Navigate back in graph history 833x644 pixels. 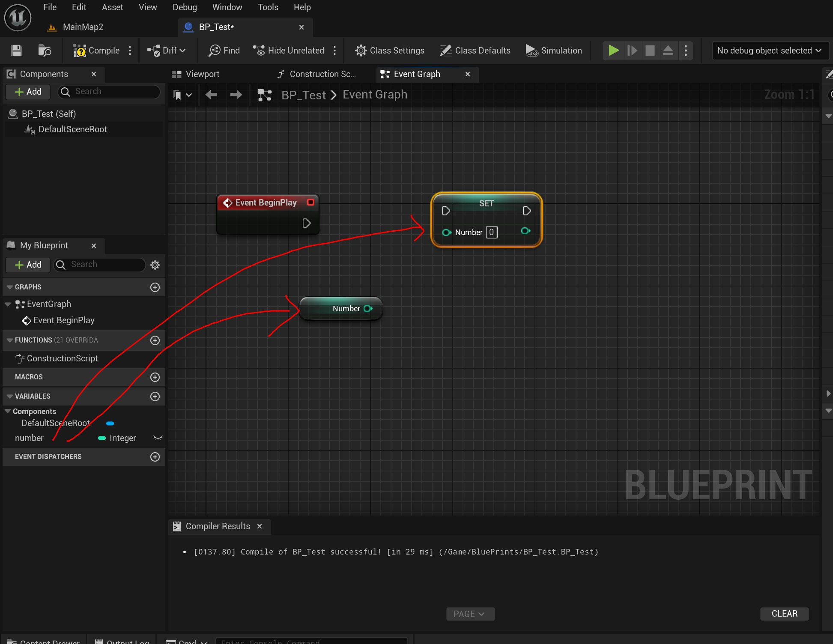[211, 95]
